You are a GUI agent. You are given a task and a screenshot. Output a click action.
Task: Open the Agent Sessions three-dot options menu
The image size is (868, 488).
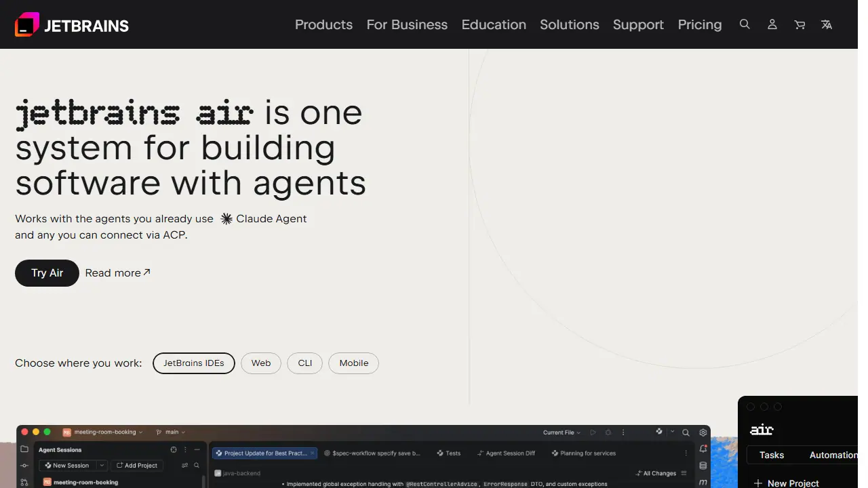[185, 449]
